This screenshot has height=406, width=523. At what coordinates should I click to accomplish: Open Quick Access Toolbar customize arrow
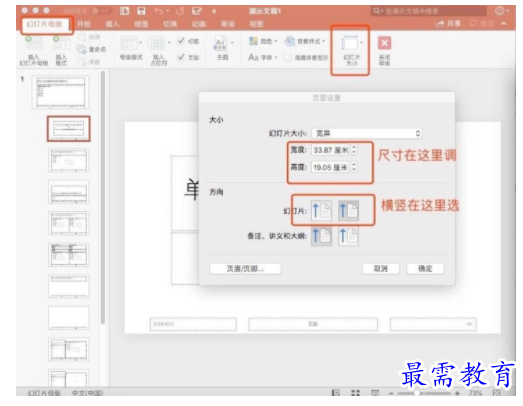[x=214, y=11]
